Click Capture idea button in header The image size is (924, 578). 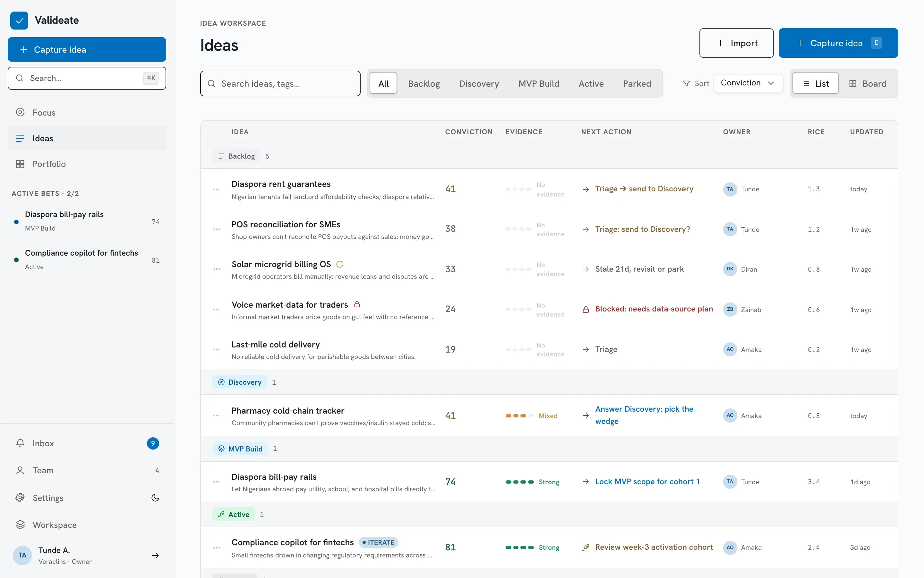[x=838, y=43]
